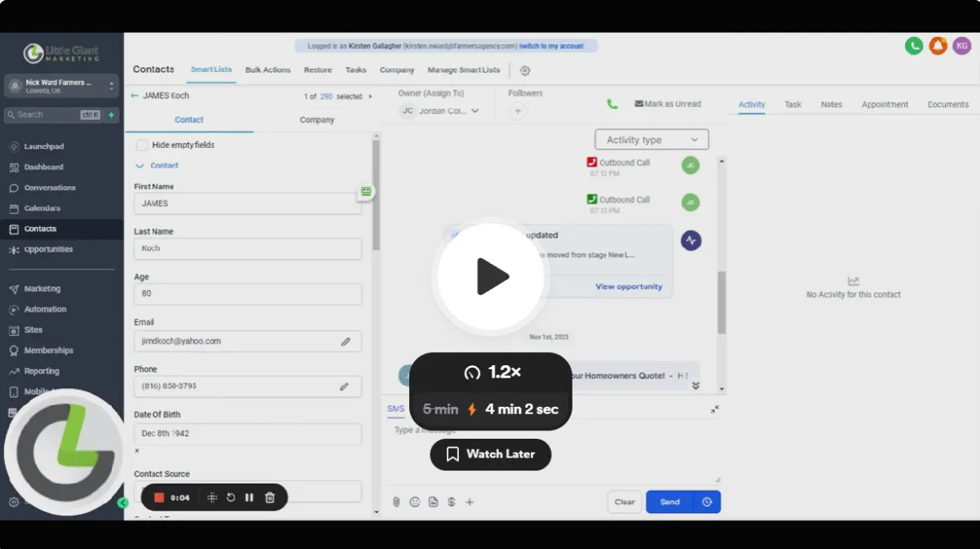Open the KG user avatar menu
Viewport: 980px width, 549px height.
pyautogui.click(x=961, y=47)
